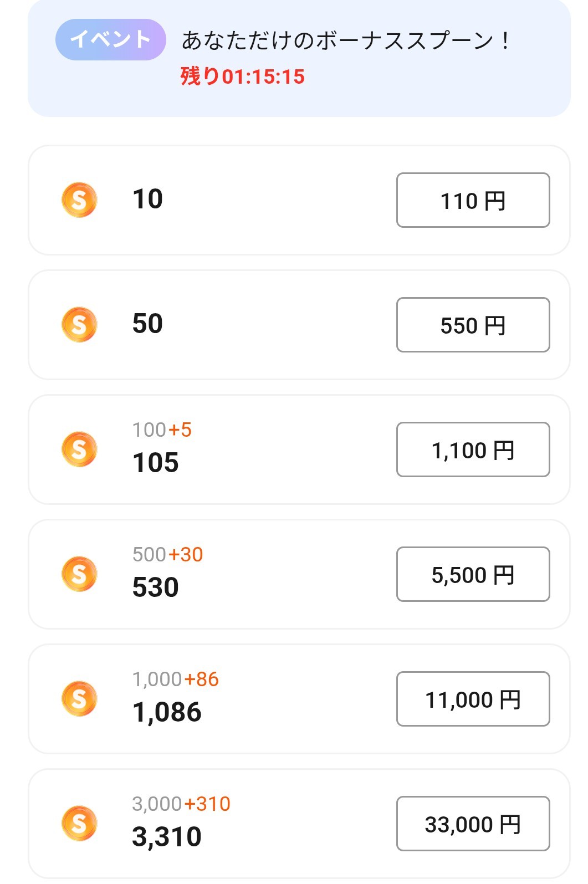Tap the 11,000 円 purchase button
The width and height of the screenshot is (588, 884).
coord(473,699)
